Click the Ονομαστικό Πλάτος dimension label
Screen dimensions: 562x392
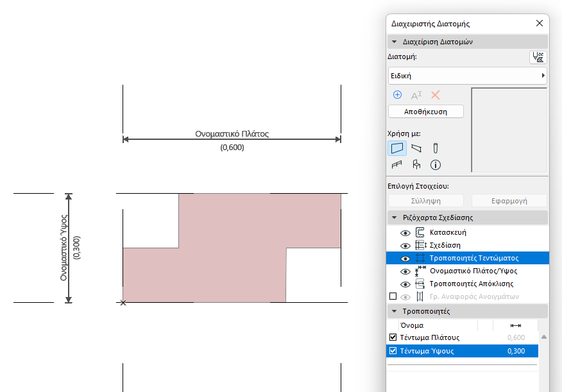tap(232, 133)
